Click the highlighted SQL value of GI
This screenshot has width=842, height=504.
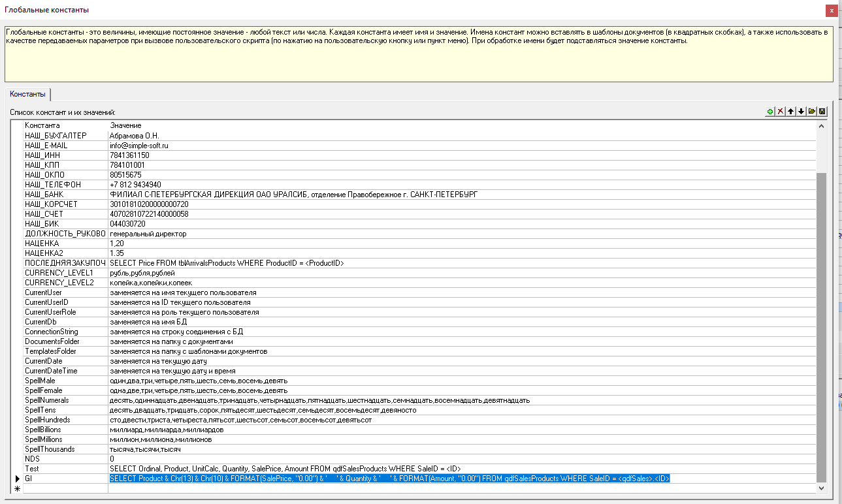tap(389, 479)
